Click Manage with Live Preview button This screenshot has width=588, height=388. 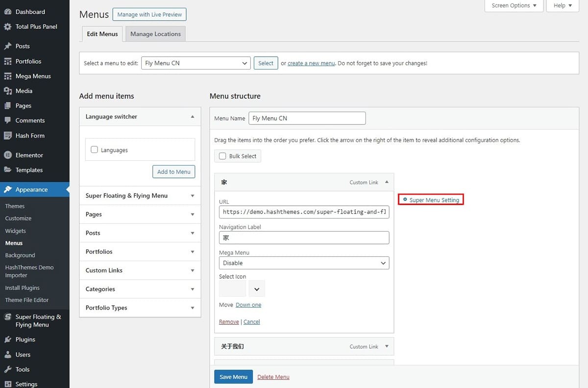click(x=149, y=15)
